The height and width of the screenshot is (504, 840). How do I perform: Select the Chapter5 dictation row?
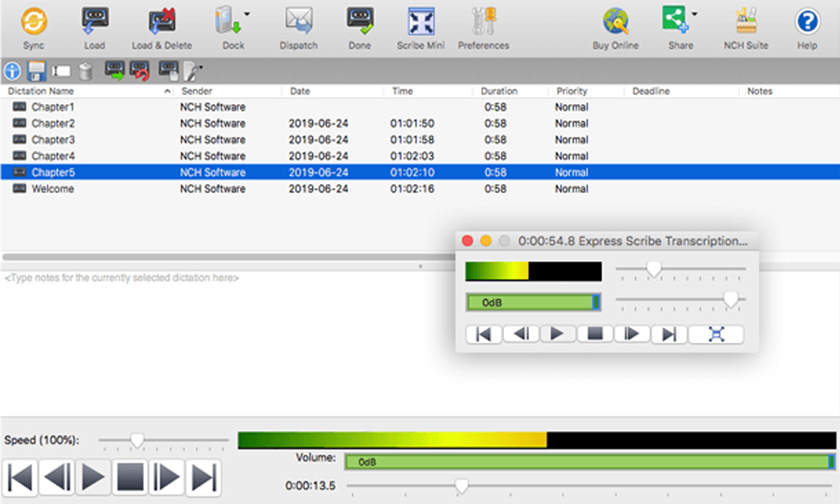pos(420,172)
